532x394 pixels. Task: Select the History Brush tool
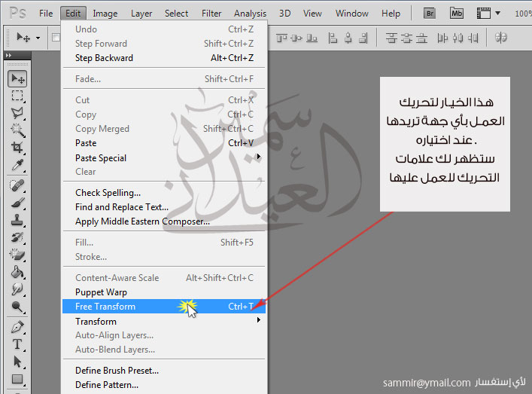[x=17, y=237]
